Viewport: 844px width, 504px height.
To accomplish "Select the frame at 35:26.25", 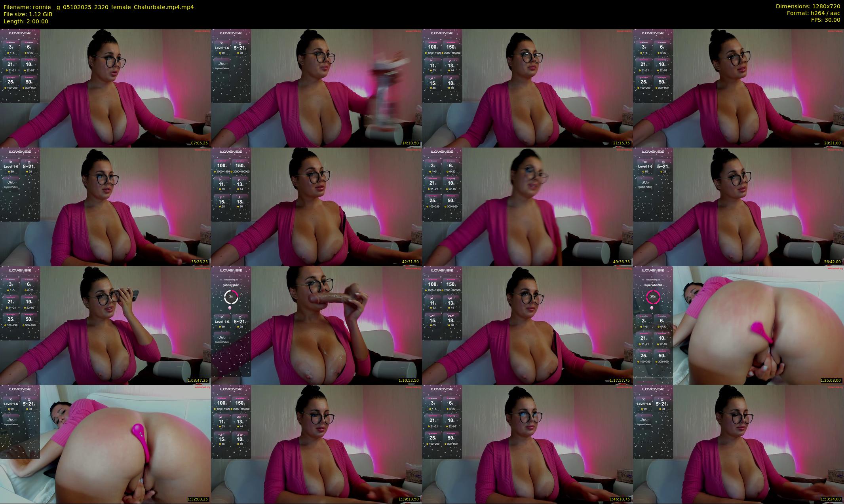I will click(x=105, y=207).
